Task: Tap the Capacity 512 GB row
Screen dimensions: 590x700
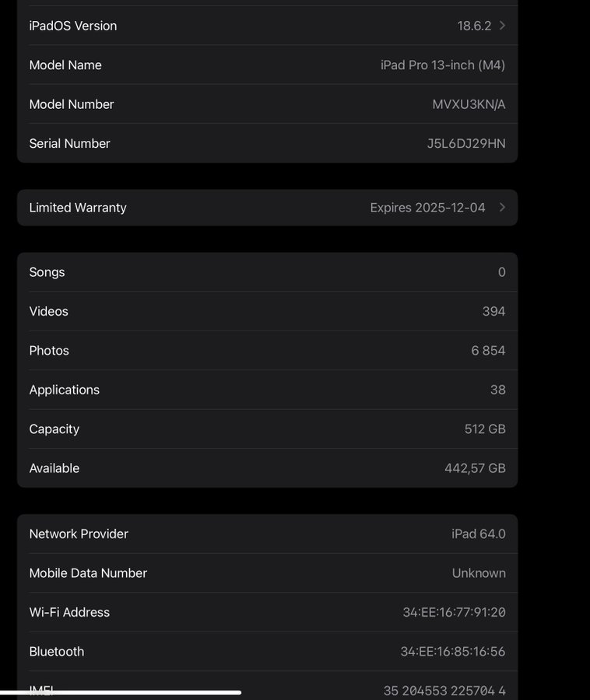Action: click(x=267, y=429)
